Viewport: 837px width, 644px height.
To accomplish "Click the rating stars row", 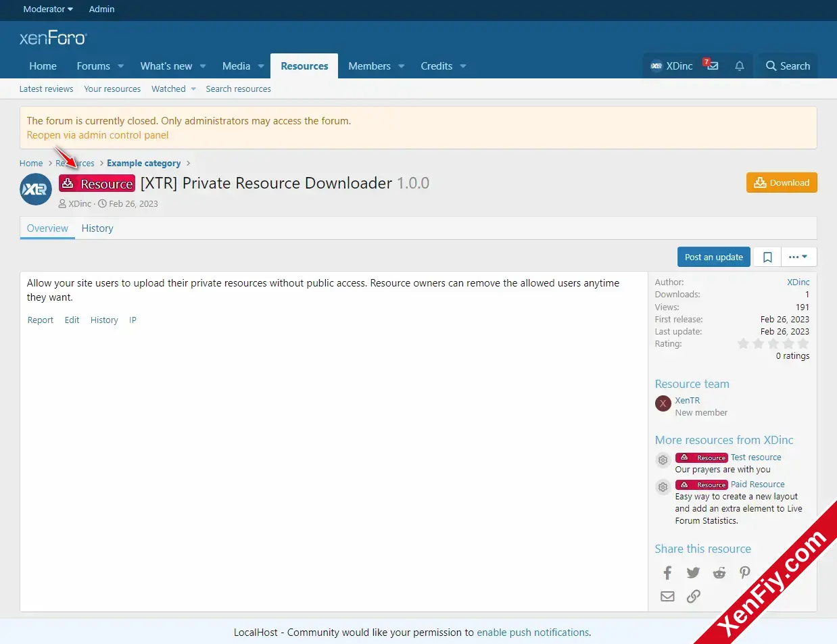I will point(773,344).
